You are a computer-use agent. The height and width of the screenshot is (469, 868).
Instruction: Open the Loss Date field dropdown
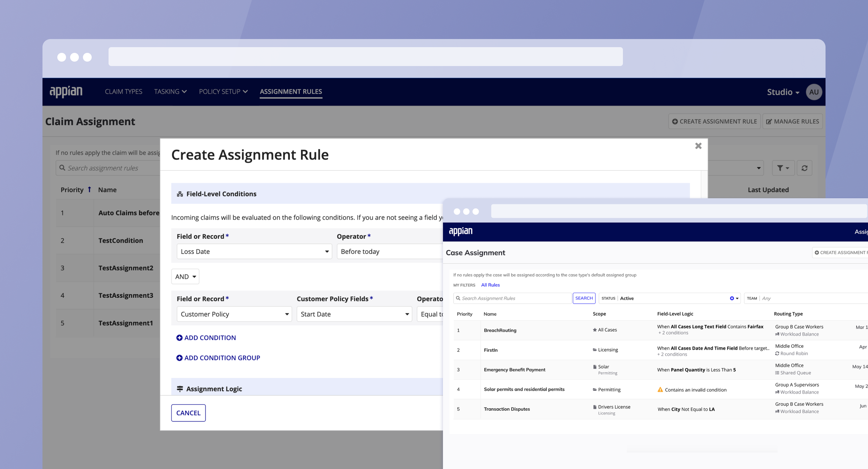point(254,252)
